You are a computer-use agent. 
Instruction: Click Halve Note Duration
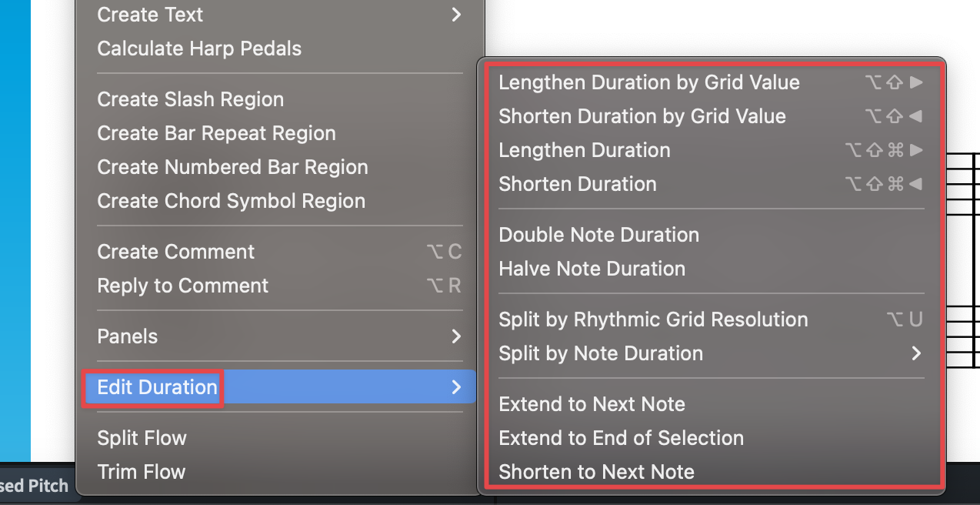592,269
